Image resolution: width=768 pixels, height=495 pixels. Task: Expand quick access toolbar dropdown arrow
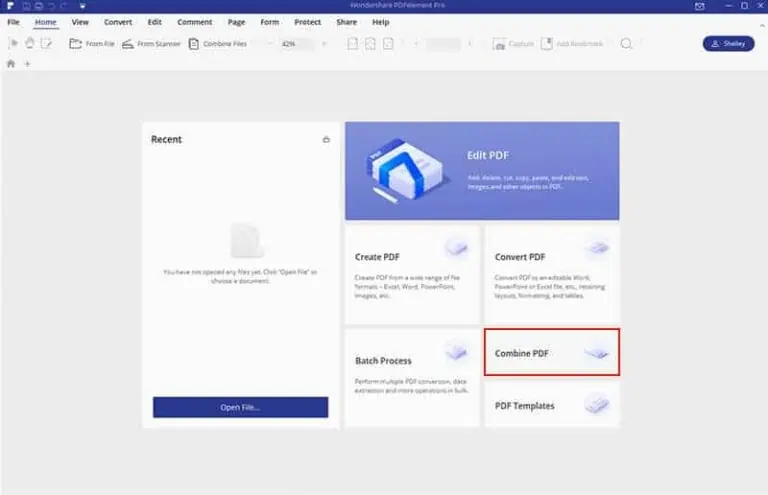pyautogui.click(x=82, y=6)
